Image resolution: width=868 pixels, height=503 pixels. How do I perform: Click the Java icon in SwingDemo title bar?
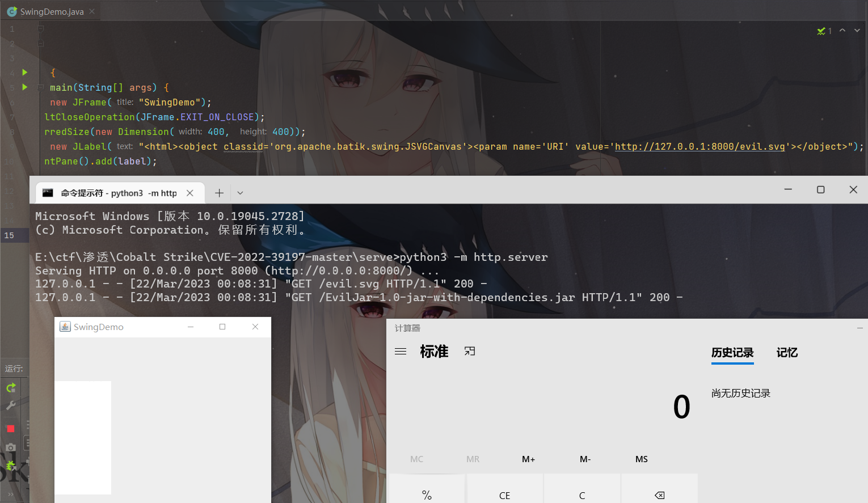point(65,327)
